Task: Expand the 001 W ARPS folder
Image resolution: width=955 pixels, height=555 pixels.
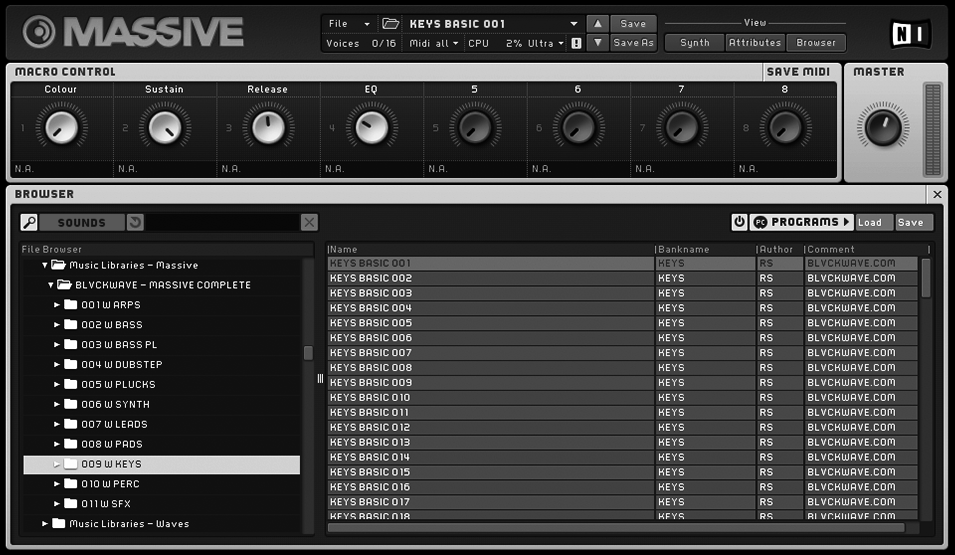Action: (57, 305)
